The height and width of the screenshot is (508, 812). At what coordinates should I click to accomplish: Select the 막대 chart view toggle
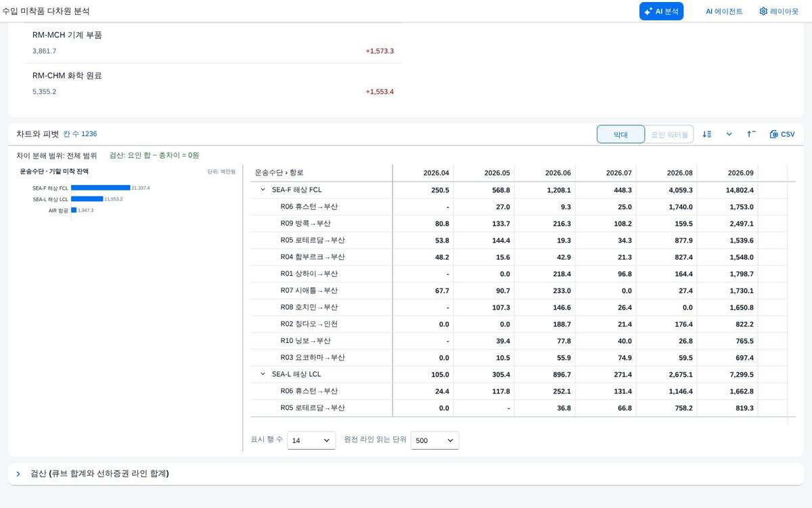(x=621, y=134)
